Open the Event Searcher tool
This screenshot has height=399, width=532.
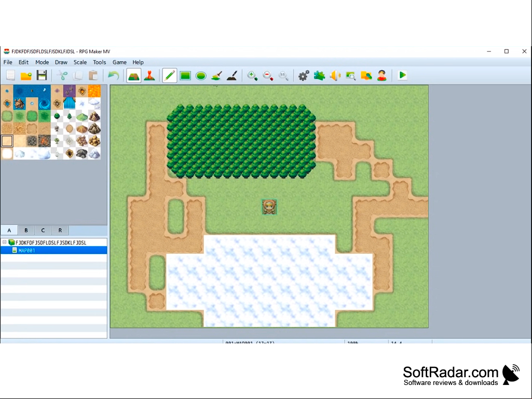click(x=350, y=75)
